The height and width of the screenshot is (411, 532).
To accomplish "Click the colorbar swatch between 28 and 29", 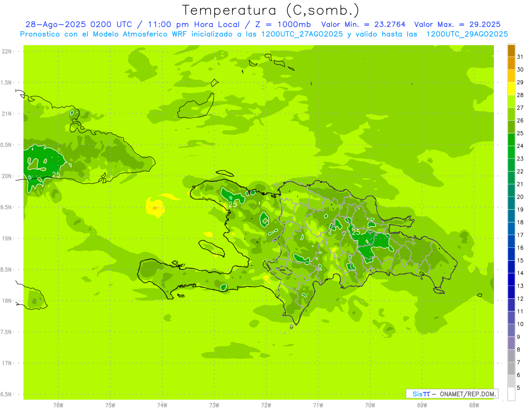I will (x=511, y=89).
